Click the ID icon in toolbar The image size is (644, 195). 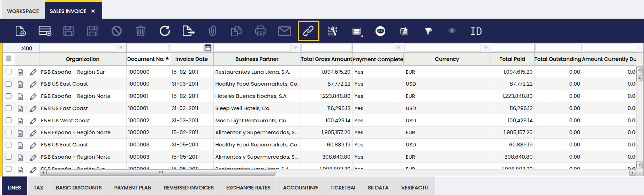pyautogui.click(x=476, y=31)
